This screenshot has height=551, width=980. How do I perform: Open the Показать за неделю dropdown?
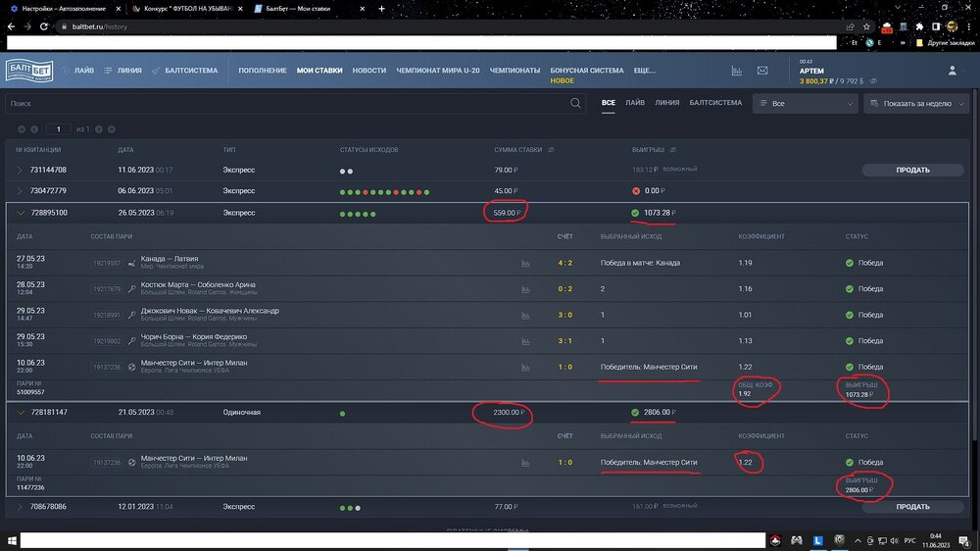918,103
